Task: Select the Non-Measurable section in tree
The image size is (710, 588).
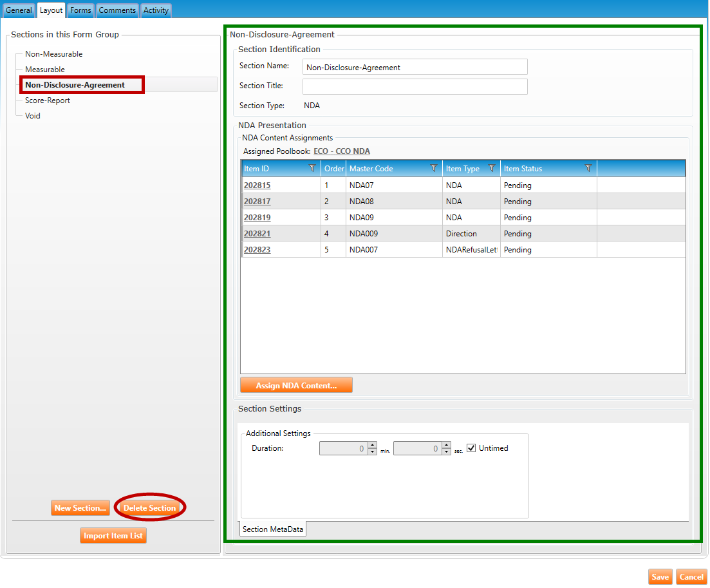Action: 53,54
